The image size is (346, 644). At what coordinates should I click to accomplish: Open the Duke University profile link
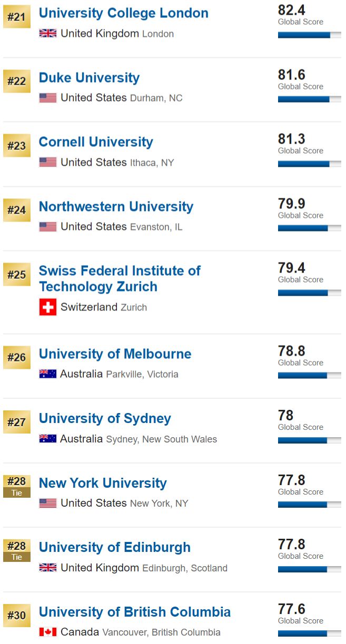pyautogui.click(x=89, y=78)
